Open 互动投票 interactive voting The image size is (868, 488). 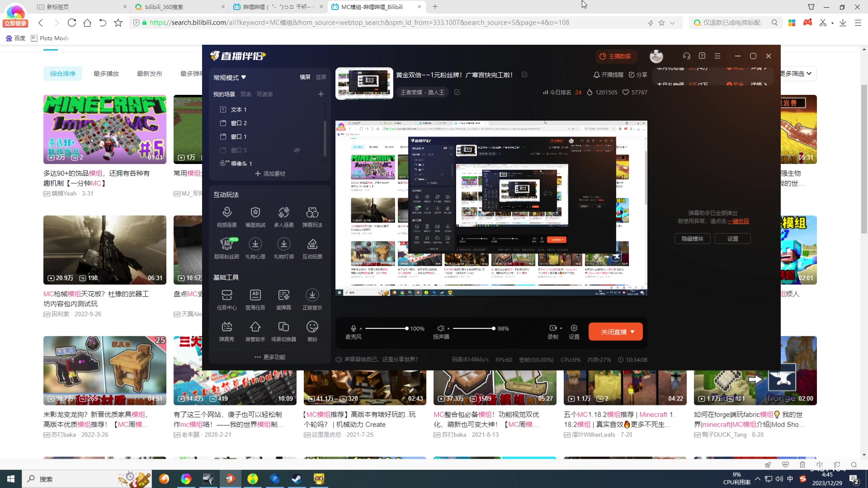coord(312,244)
